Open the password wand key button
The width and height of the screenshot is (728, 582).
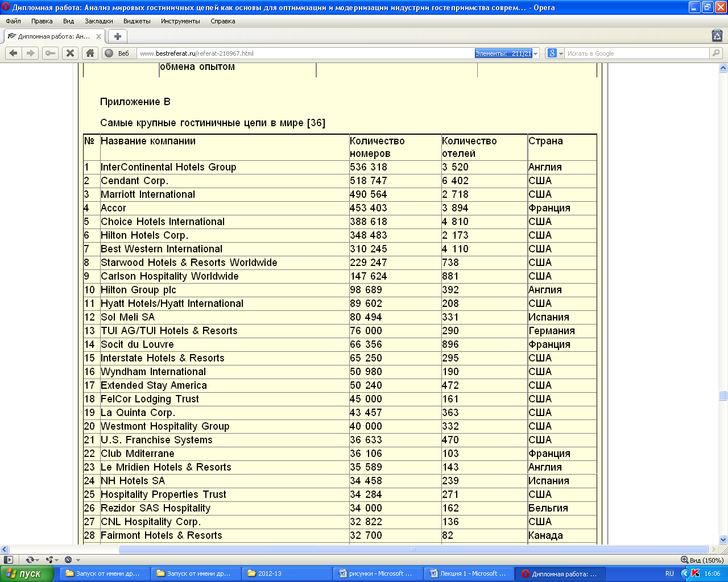[51, 53]
